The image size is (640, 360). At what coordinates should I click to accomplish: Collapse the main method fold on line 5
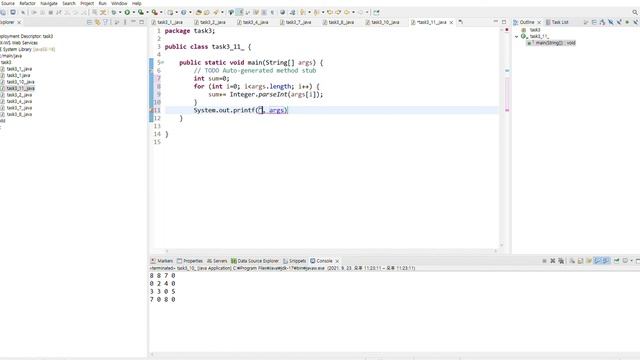[163, 62]
